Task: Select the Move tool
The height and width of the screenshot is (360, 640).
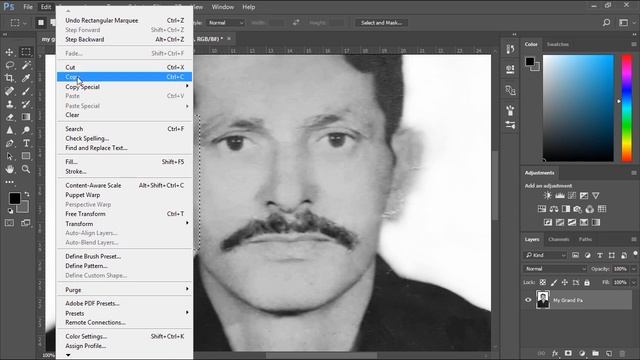Action: [9, 52]
